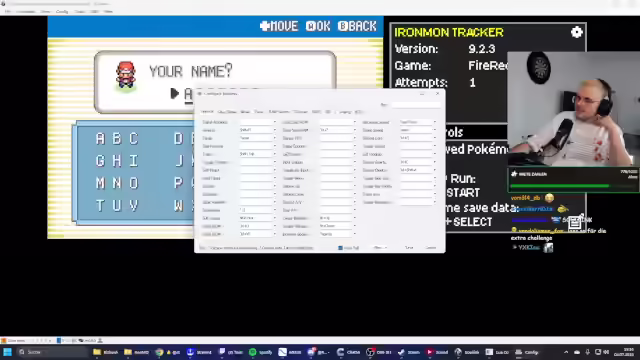Select letter M on the name keyboard

click(100, 183)
